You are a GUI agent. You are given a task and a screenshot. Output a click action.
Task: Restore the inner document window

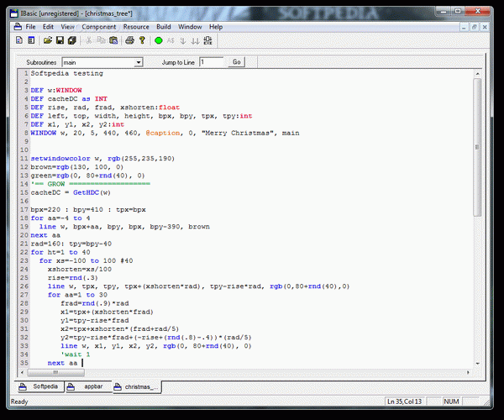(474, 28)
